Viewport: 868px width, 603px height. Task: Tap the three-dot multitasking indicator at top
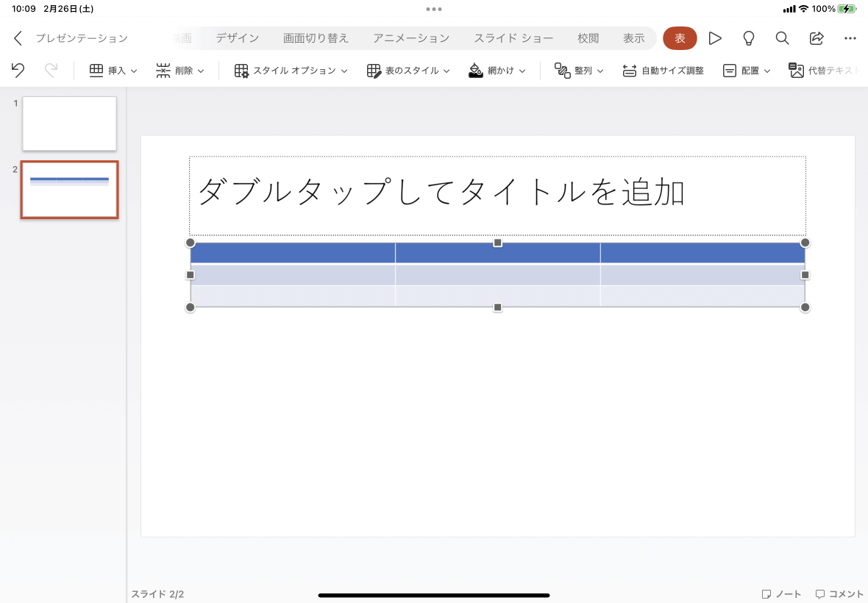tap(434, 9)
